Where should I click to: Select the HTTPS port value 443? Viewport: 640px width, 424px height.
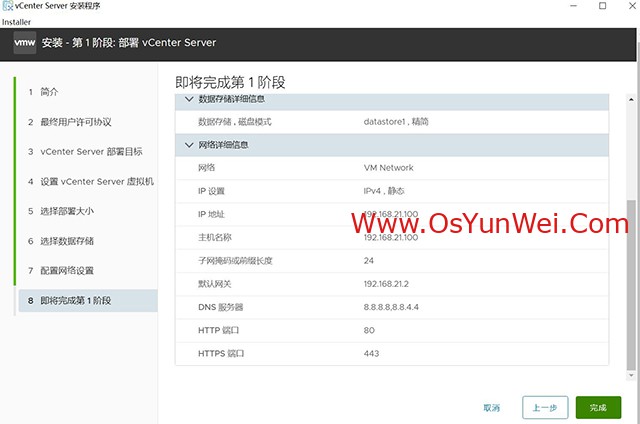pos(371,353)
